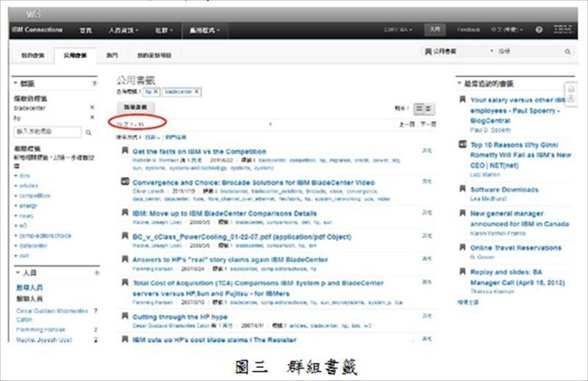588x381 pixels.
Task: Remove the hp tag in sidebar
Action: (x=92, y=117)
